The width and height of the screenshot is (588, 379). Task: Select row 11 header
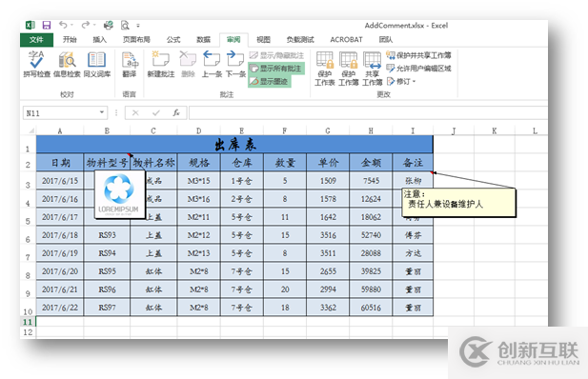28,322
